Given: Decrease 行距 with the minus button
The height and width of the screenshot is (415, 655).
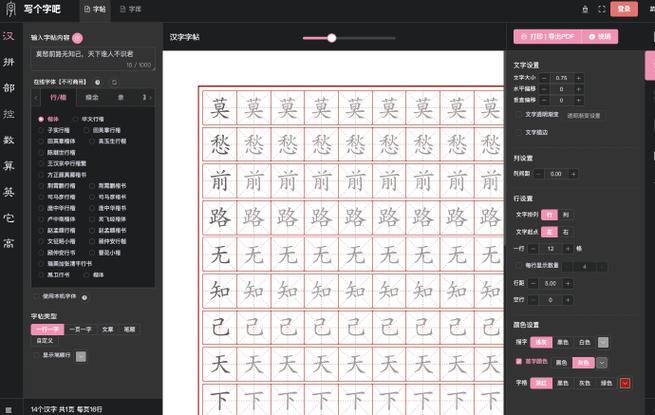Looking at the screenshot, I should point(533,283).
